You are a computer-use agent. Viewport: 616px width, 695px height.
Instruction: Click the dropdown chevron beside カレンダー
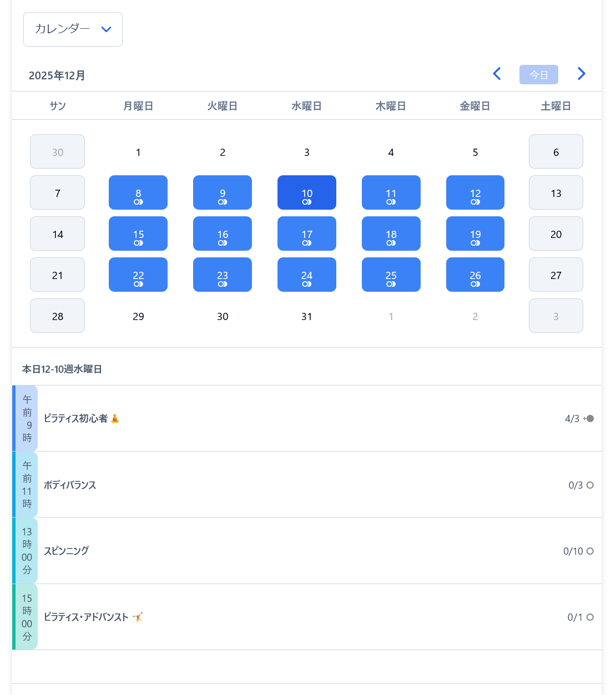click(x=107, y=29)
